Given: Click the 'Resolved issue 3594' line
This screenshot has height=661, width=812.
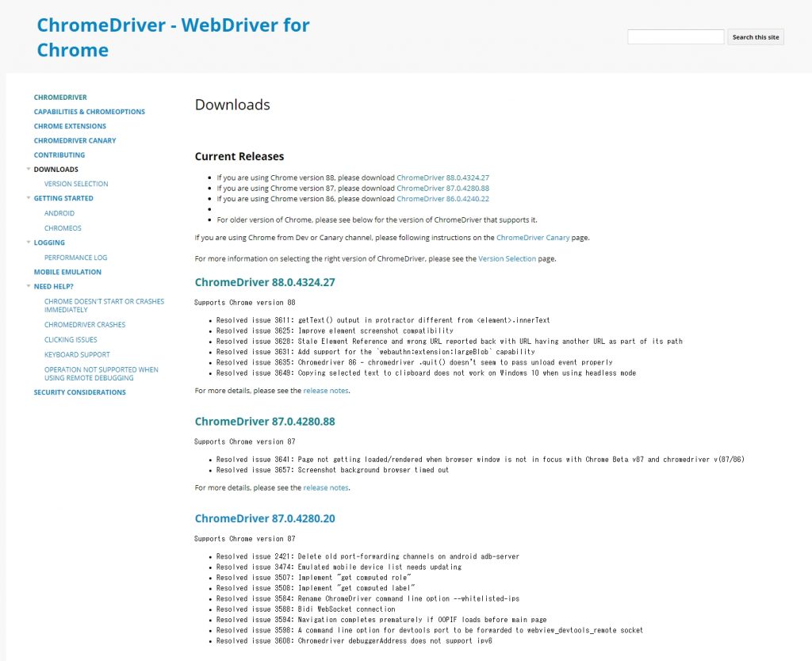Looking at the screenshot, I should [x=381, y=620].
